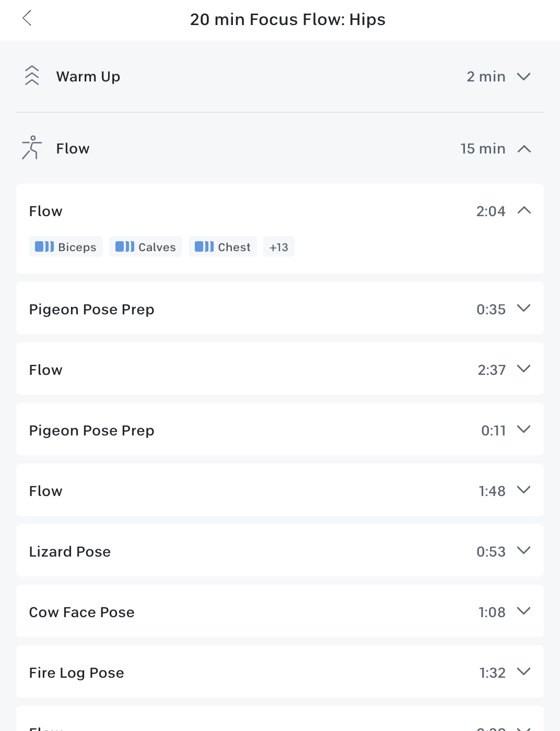Click the 20 min Focus Flow title
Viewport: 560px width, 731px height.
[287, 19]
